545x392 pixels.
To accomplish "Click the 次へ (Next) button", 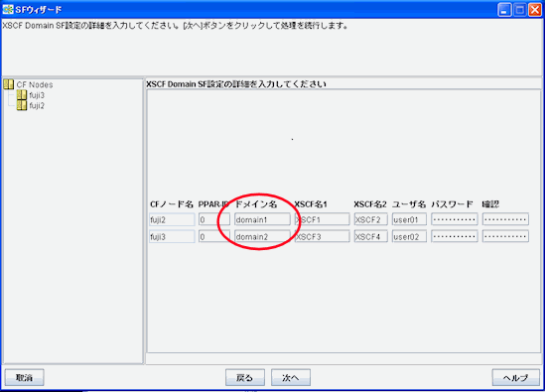I will (x=291, y=377).
